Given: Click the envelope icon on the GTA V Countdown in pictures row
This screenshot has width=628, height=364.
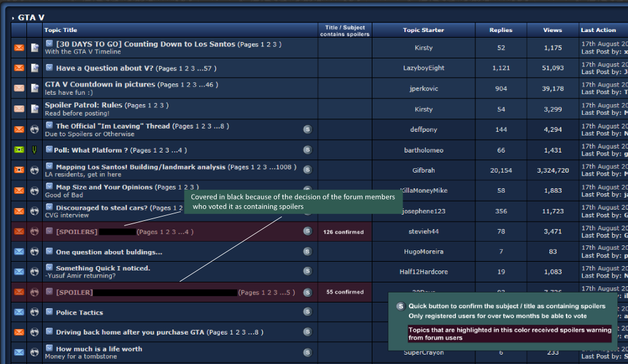Looking at the screenshot, I should [x=19, y=88].
